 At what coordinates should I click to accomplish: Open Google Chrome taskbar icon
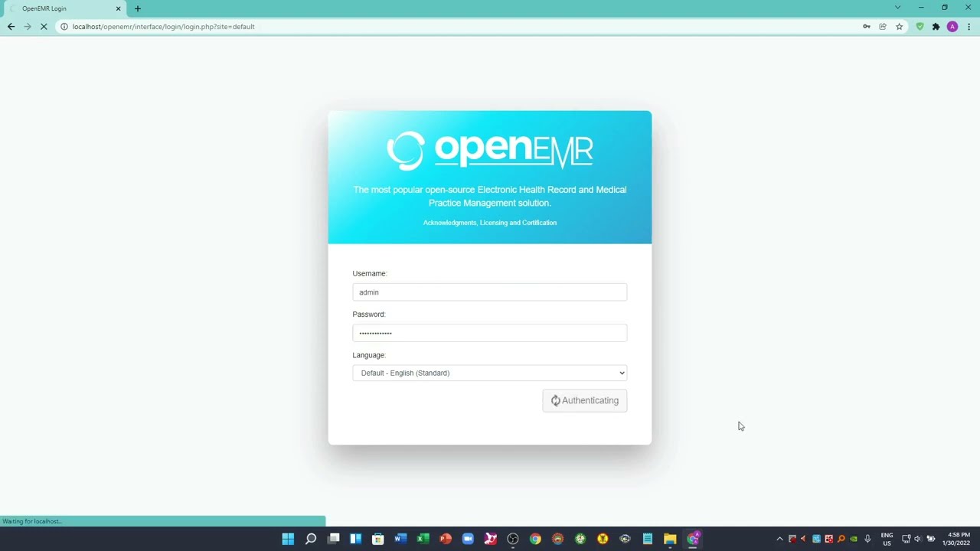point(535,539)
